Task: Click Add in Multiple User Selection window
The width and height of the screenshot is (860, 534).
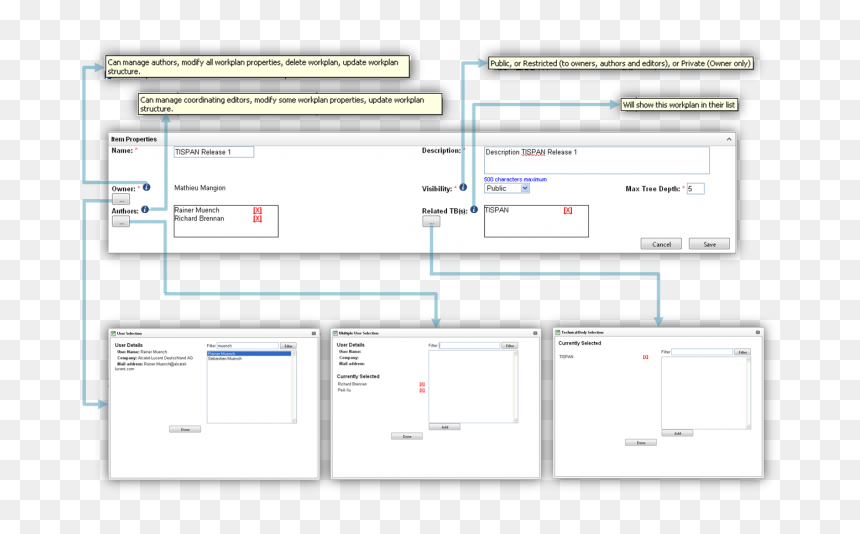Action: pos(444,427)
